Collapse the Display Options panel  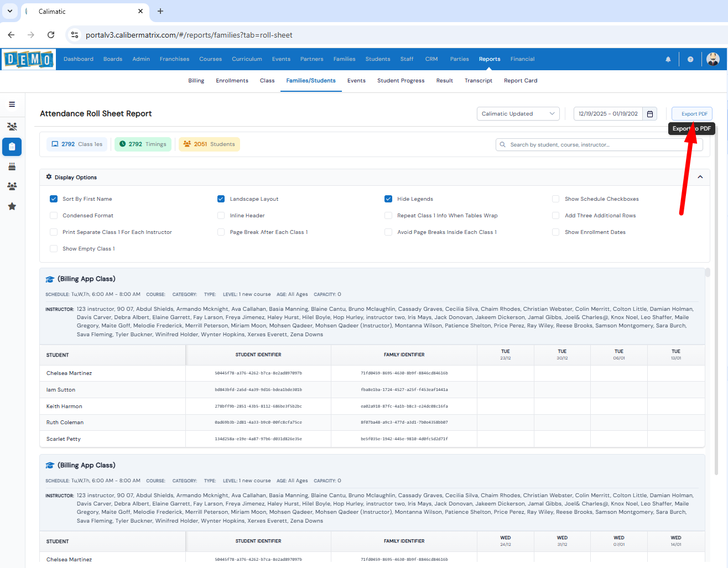(x=700, y=177)
